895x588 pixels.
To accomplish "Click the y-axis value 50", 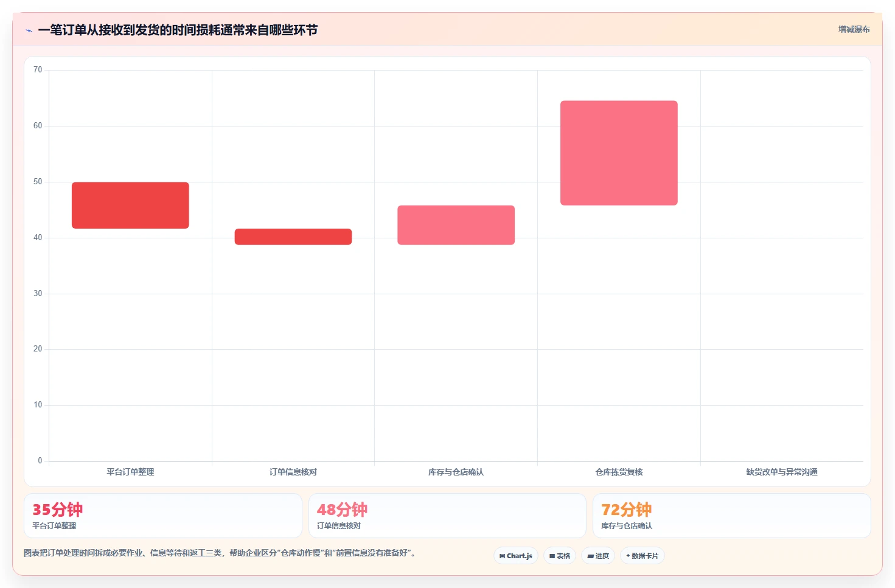I will (38, 182).
